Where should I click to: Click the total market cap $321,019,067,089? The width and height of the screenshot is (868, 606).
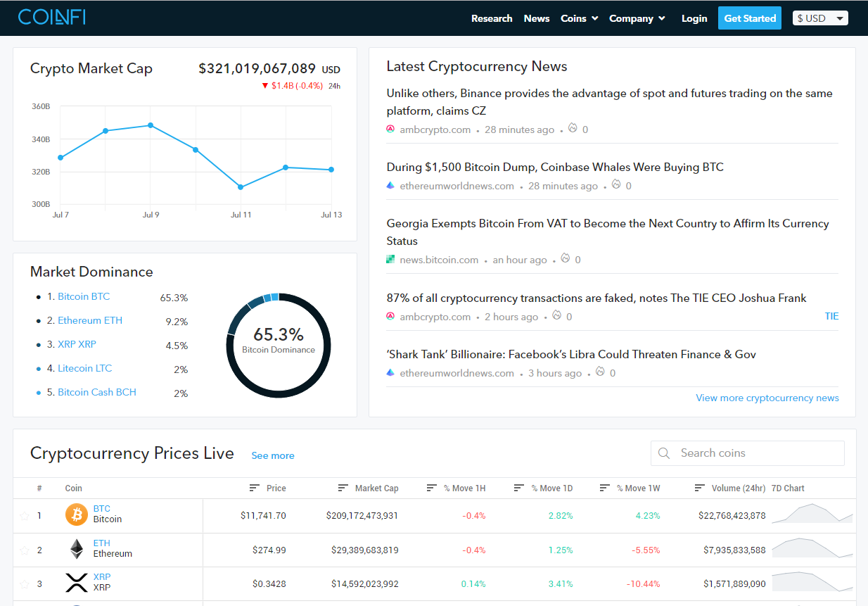point(257,68)
